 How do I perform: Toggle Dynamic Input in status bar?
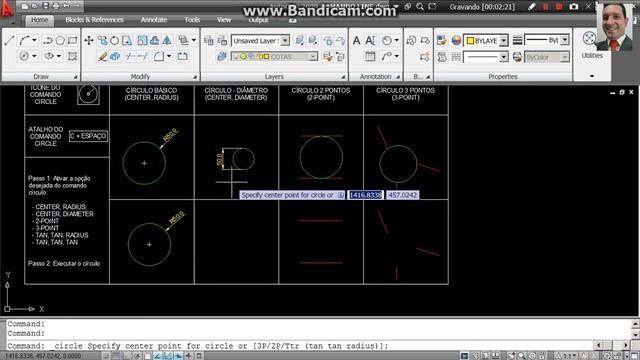pos(178,356)
